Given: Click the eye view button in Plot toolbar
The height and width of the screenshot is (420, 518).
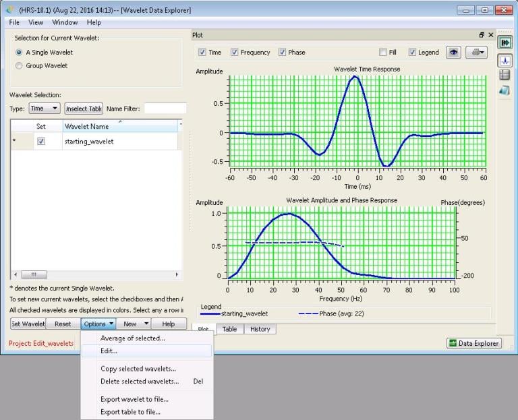Looking at the screenshot, I should click(x=453, y=52).
